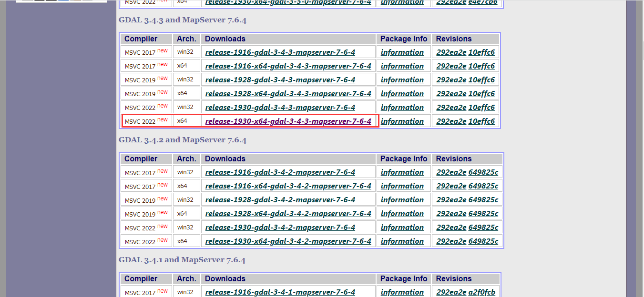Open 292ea2e in release-1928-x64-gdal-3-4-2 row
644x297 pixels.
451,214
